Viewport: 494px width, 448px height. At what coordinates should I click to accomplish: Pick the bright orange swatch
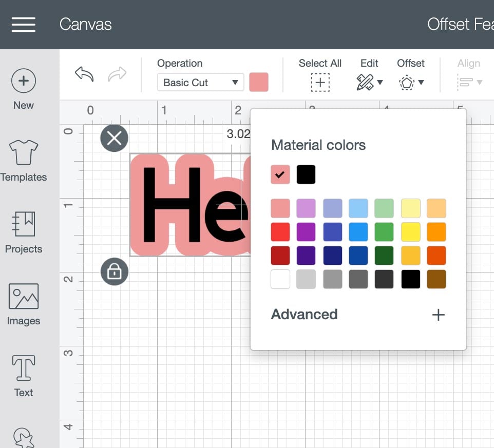tap(436, 232)
